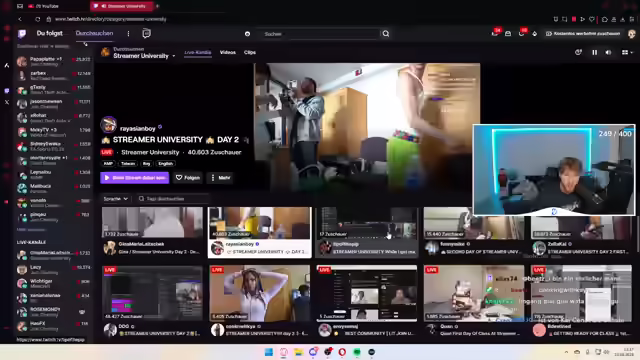This screenshot has width=640, height=360.
Task: Open the Bdestined stream thumbnail
Action: tap(581, 293)
